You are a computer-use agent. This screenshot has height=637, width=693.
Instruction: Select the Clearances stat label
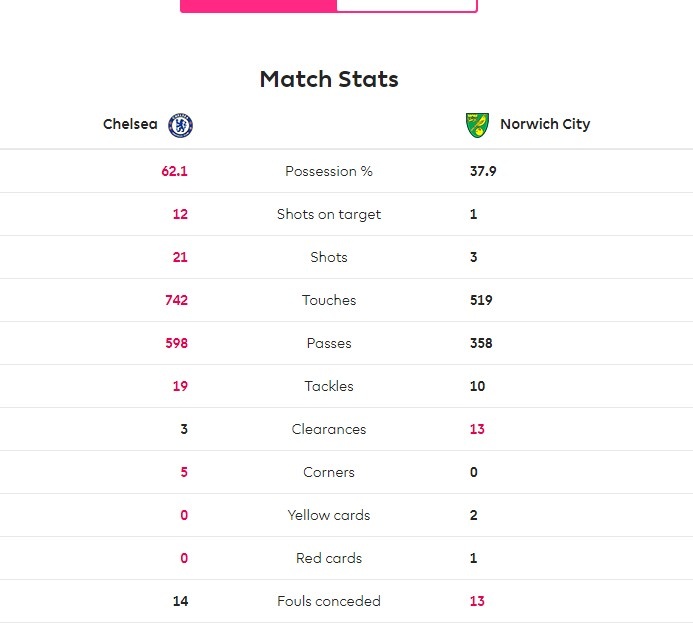point(329,429)
